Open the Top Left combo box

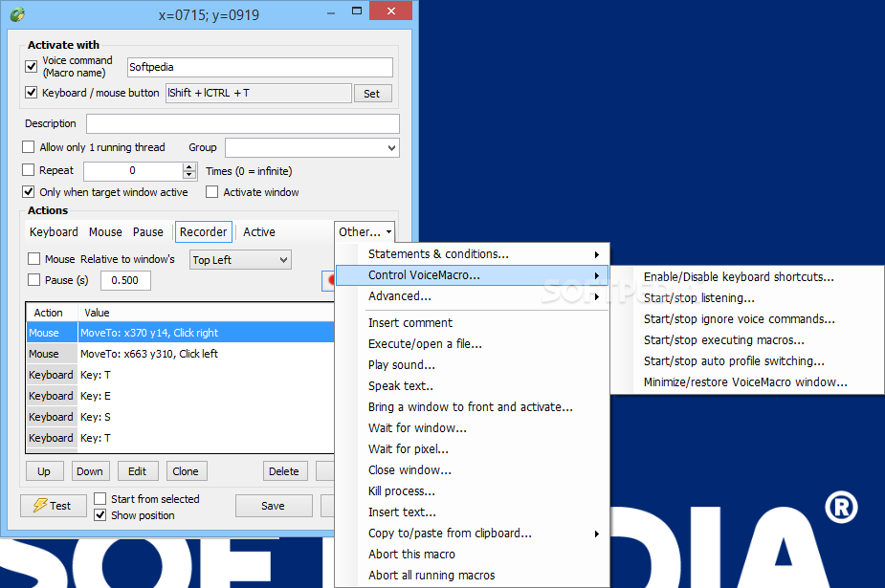click(240, 259)
